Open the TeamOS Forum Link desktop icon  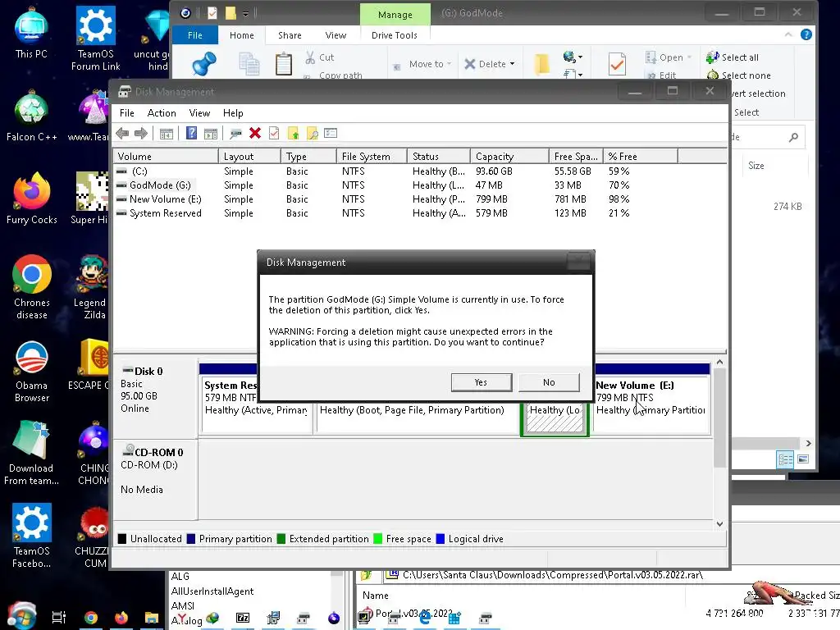(95, 39)
